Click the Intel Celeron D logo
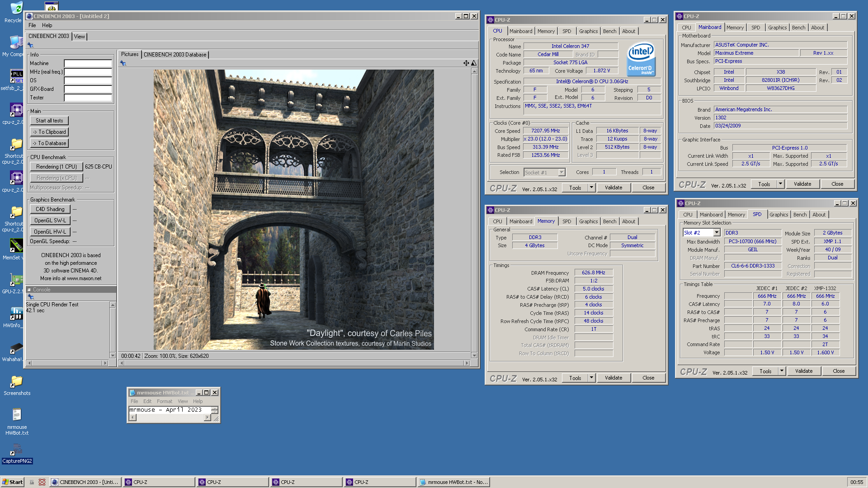The width and height of the screenshot is (868, 488). click(x=641, y=59)
